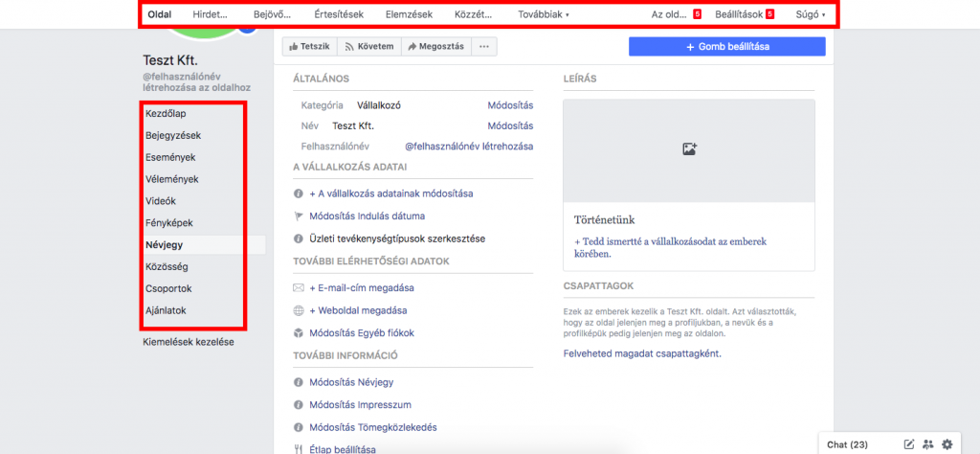Click Módosítás Impresszum link
The width and height of the screenshot is (980, 454).
point(360,405)
